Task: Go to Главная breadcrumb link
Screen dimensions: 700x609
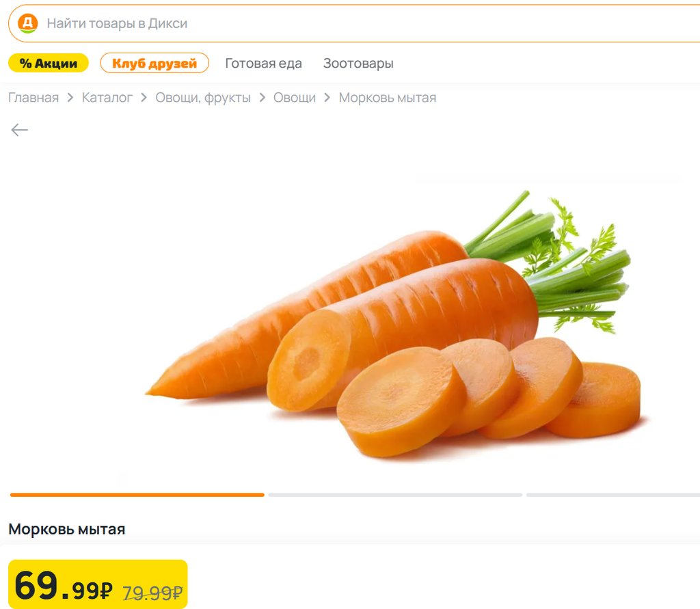Action: pyautogui.click(x=33, y=97)
